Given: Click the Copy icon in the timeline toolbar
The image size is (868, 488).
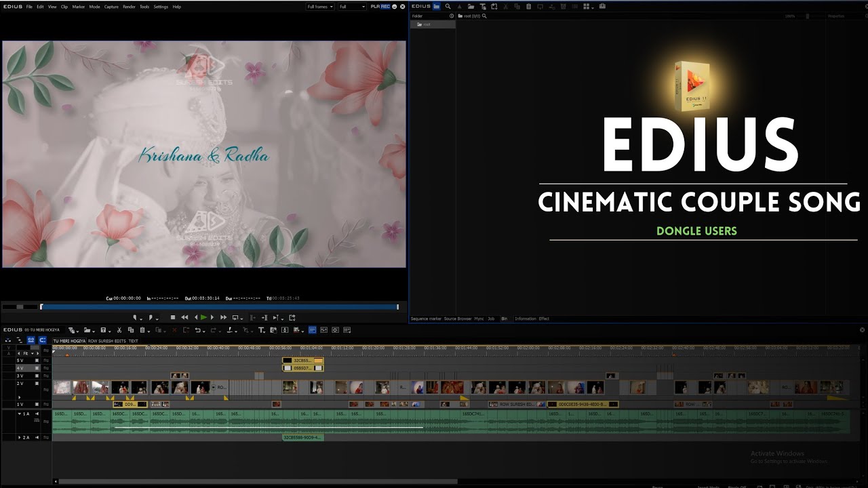Looking at the screenshot, I should (x=131, y=330).
